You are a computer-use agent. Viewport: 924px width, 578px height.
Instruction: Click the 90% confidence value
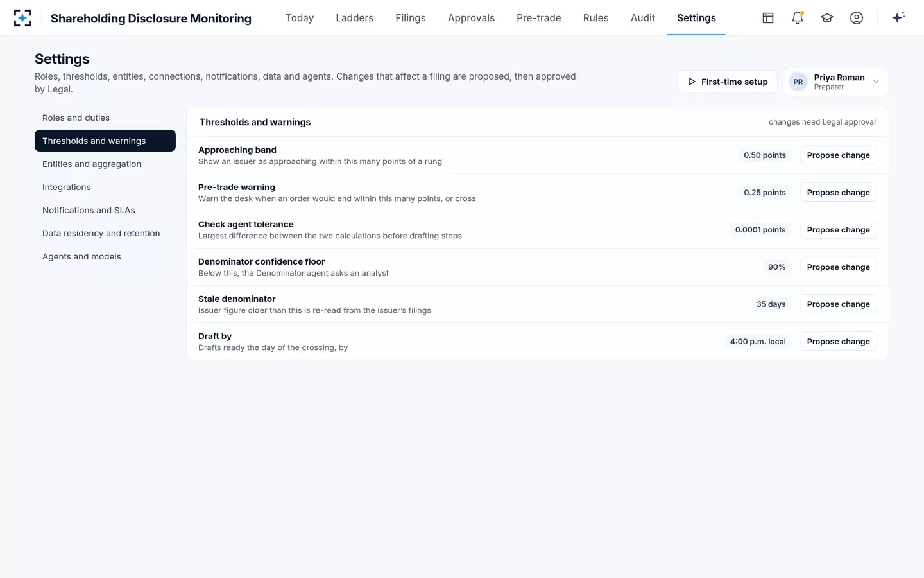tap(777, 267)
